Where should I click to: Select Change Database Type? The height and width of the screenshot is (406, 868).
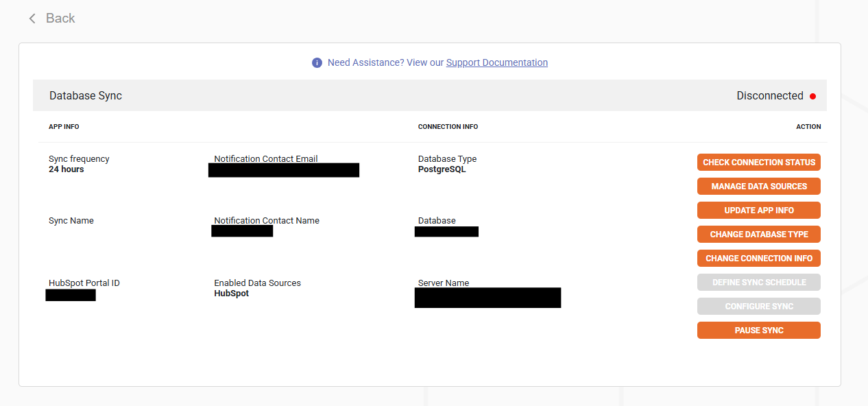pyautogui.click(x=759, y=235)
